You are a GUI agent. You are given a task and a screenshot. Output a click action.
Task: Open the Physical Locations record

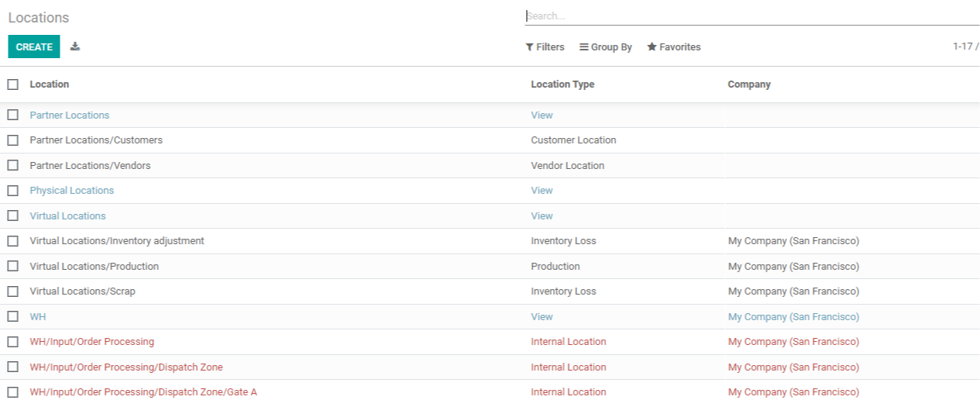click(x=72, y=191)
